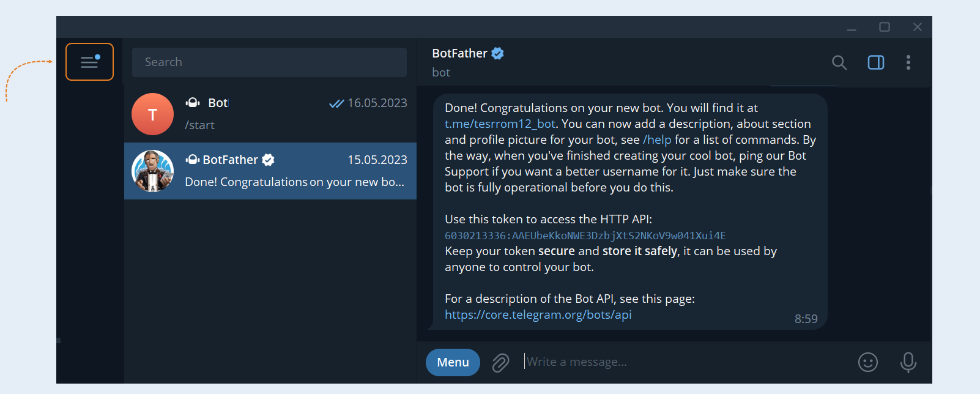Click BotFather's profile picture in chat list
This screenshot has height=394, width=980.
[x=152, y=171]
